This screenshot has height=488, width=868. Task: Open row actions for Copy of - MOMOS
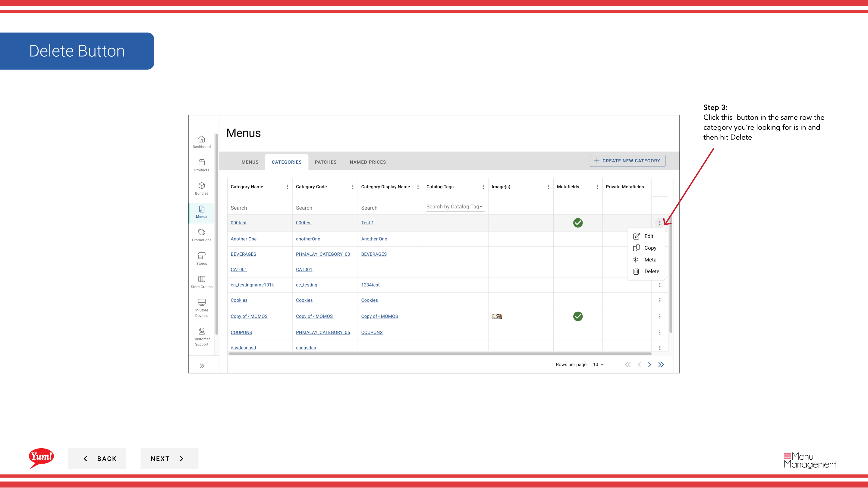pyautogui.click(x=659, y=316)
